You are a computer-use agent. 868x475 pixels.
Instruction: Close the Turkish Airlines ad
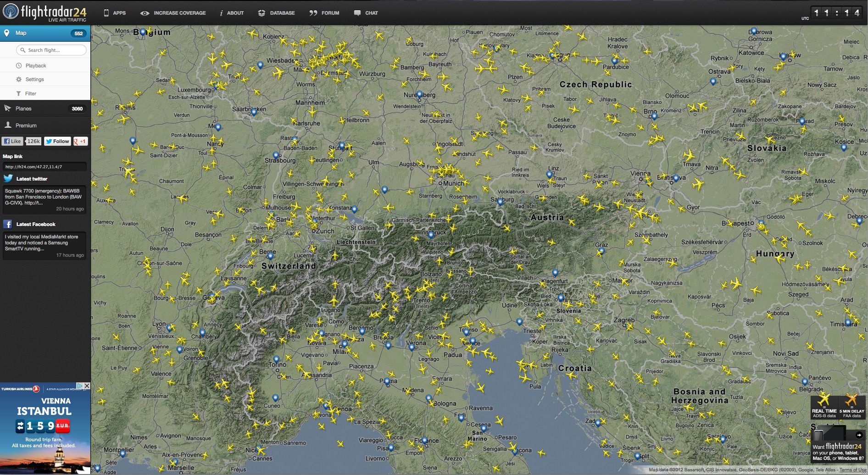87,386
